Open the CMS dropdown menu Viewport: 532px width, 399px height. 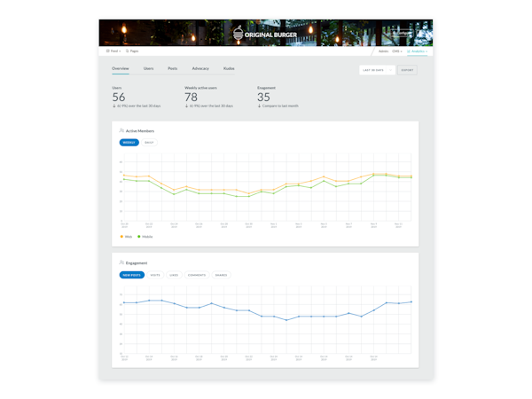click(x=397, y=51)
